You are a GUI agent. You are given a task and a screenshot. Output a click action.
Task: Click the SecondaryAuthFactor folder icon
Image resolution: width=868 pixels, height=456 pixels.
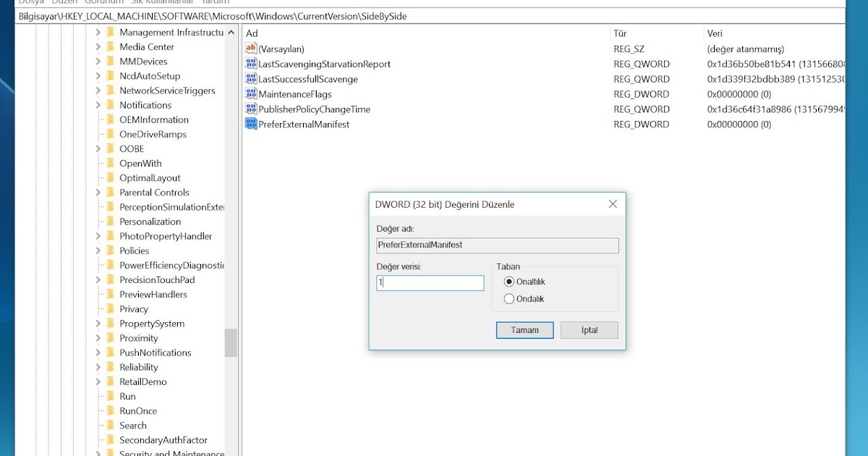pos(110,439)
